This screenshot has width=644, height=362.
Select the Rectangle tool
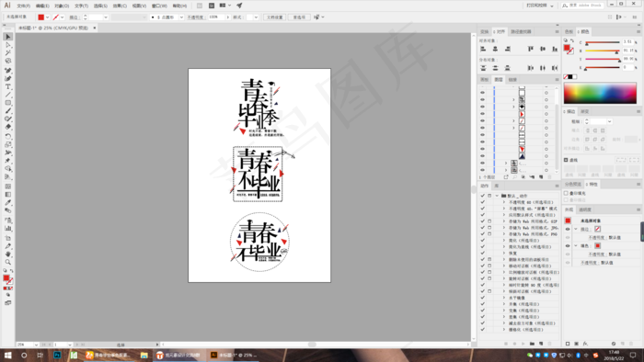(x=7, y=103)
